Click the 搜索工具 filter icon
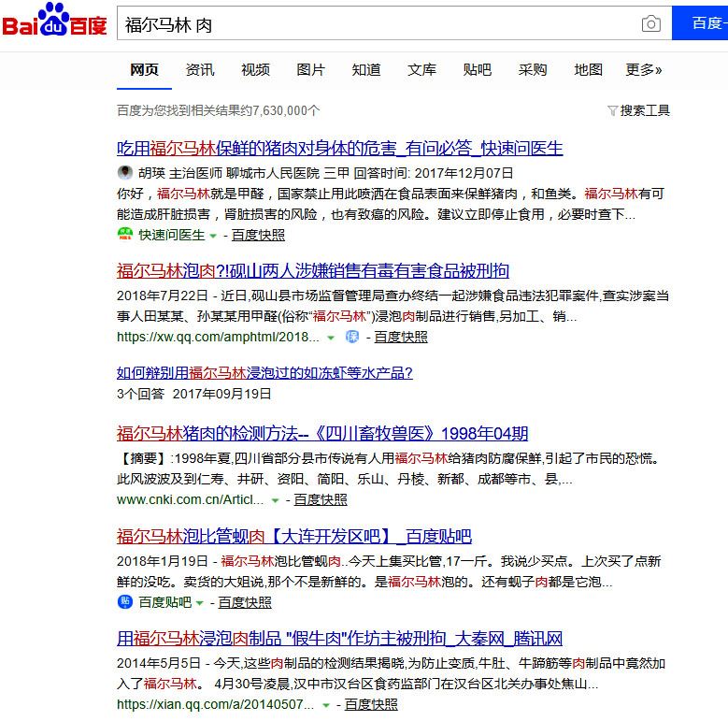Screen dimensions: 728x721 612,110
